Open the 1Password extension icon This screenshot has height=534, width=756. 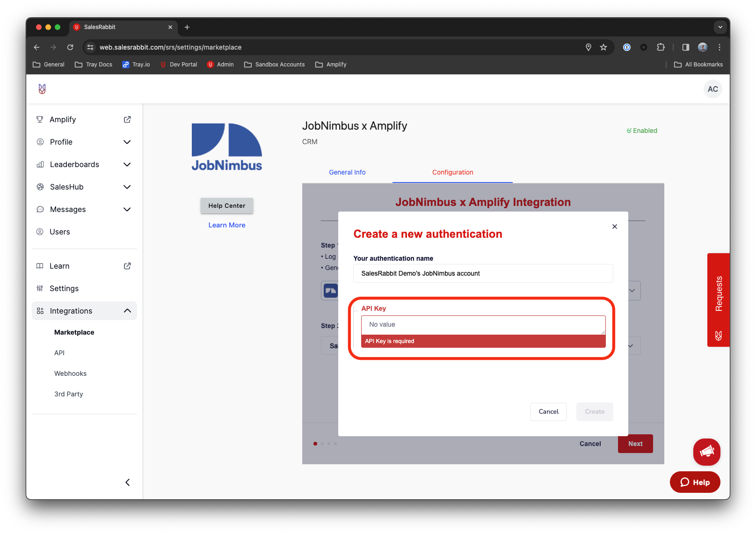[x=627, y=47]
